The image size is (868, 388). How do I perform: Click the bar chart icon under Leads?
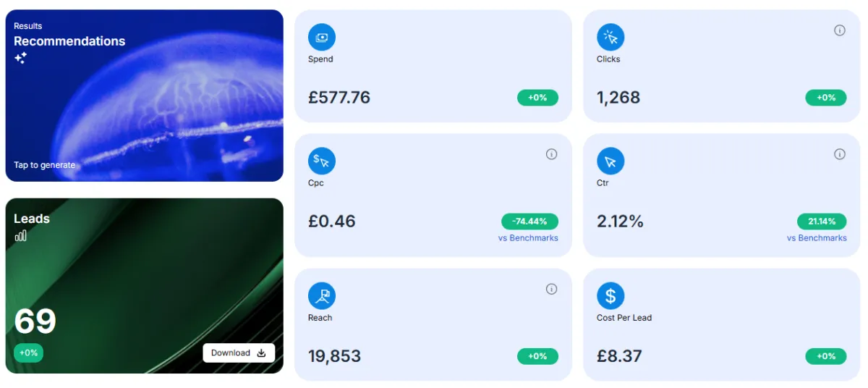pyautogui.click(x=20, y=235)
